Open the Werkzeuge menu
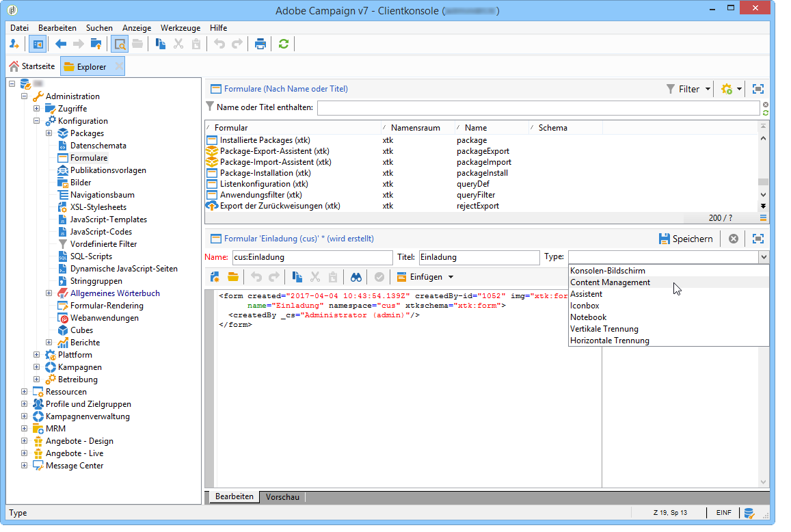Viewport: 791px width, 532px height. pyautogui.click(x=180, y=28)
